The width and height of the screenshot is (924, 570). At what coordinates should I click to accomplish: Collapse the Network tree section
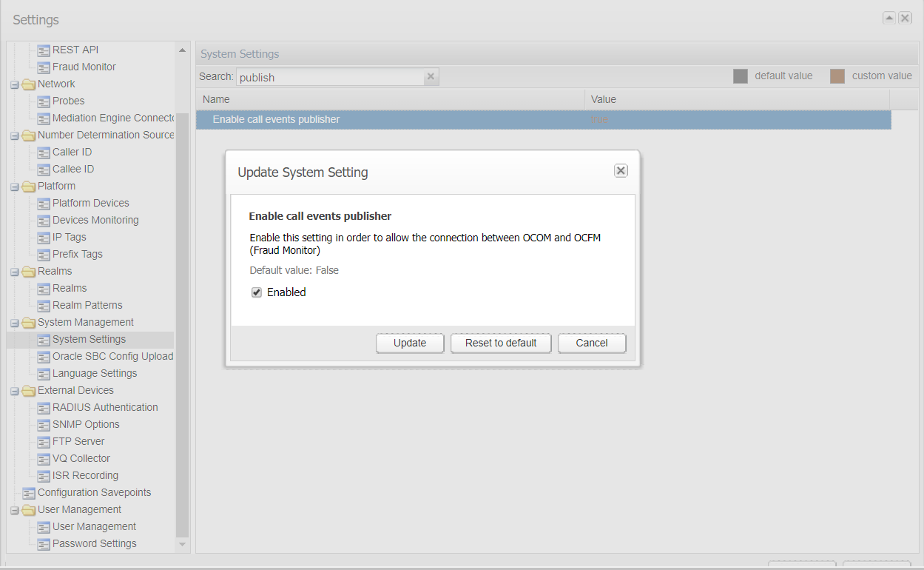coord(14,84)
